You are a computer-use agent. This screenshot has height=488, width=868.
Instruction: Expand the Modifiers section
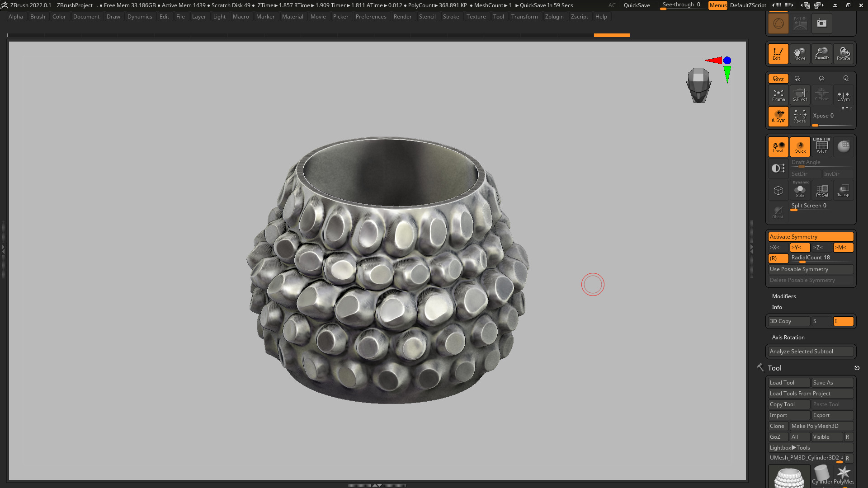click(x=783, y=296)
